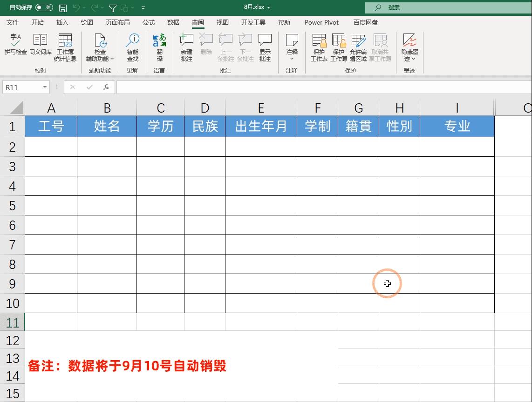View 工作簿统计信息 workbook statistics
This screenshot has height=402, width=532.
point(65,47)
